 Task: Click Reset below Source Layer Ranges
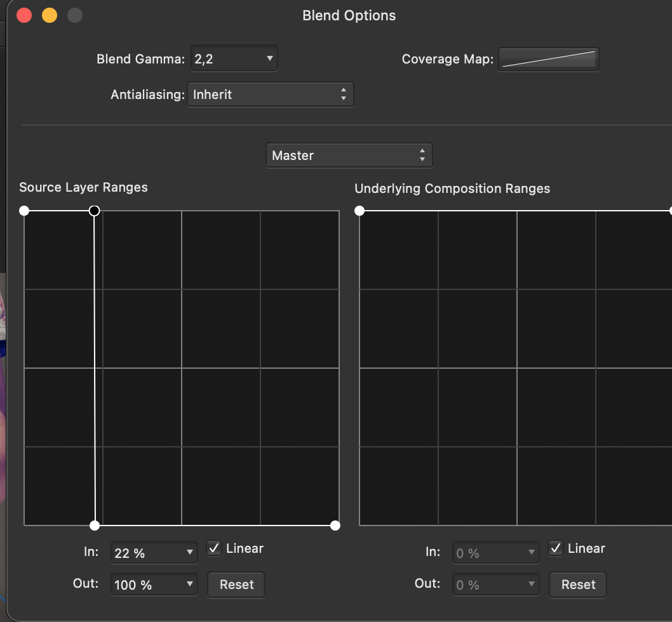click(236, 585)
